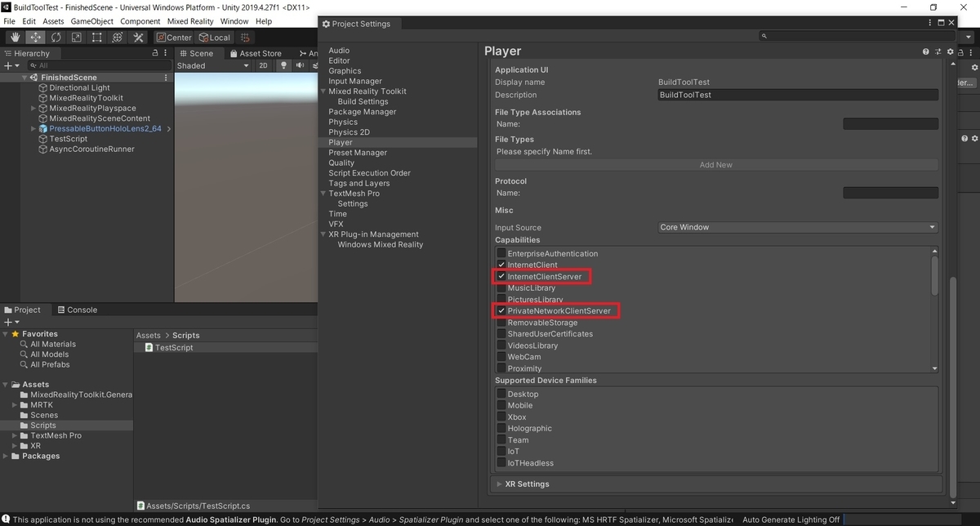
Task: Open custom editor tools icon
Action: tap(138, 37)
